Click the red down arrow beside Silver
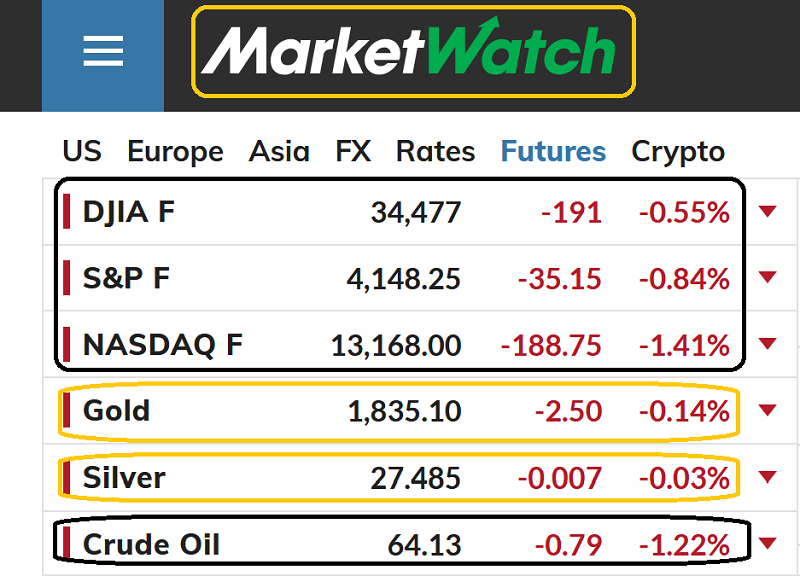 click(767, 477)
